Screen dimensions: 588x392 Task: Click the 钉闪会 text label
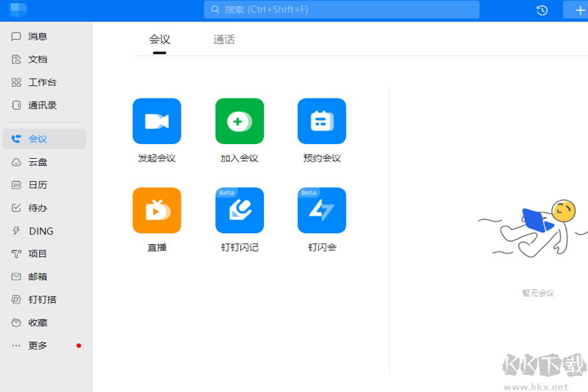[322, 248]
